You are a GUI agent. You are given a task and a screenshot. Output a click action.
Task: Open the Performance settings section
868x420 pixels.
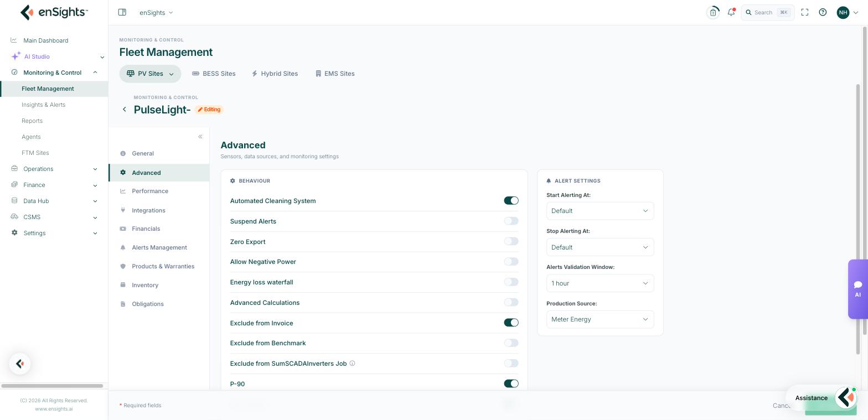pyautogui.click(x=150, y=191)
